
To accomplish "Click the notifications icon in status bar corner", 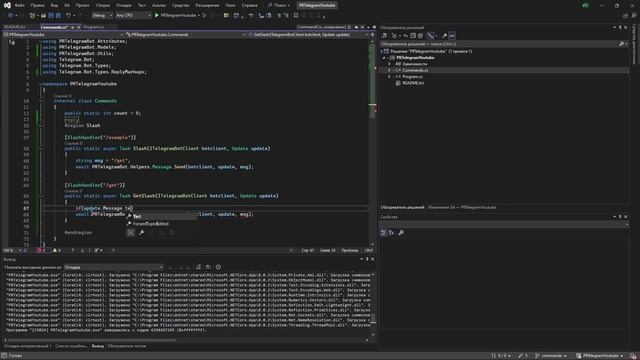I will (x=633, y=356).
